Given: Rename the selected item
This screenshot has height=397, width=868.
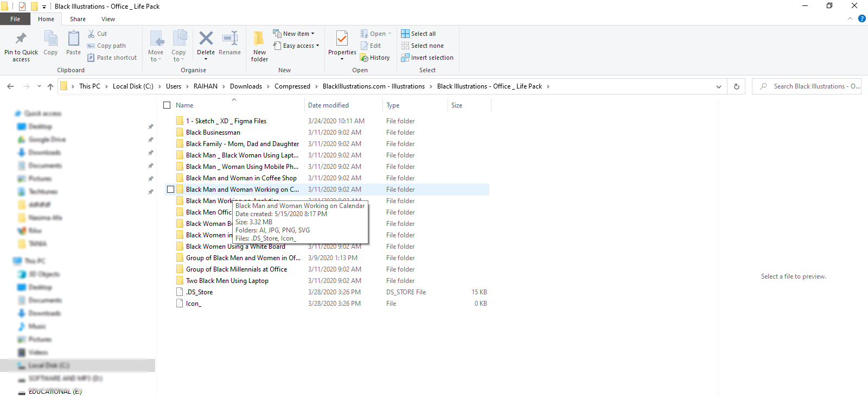Looking at the screenshot, I should coord(229,43).
